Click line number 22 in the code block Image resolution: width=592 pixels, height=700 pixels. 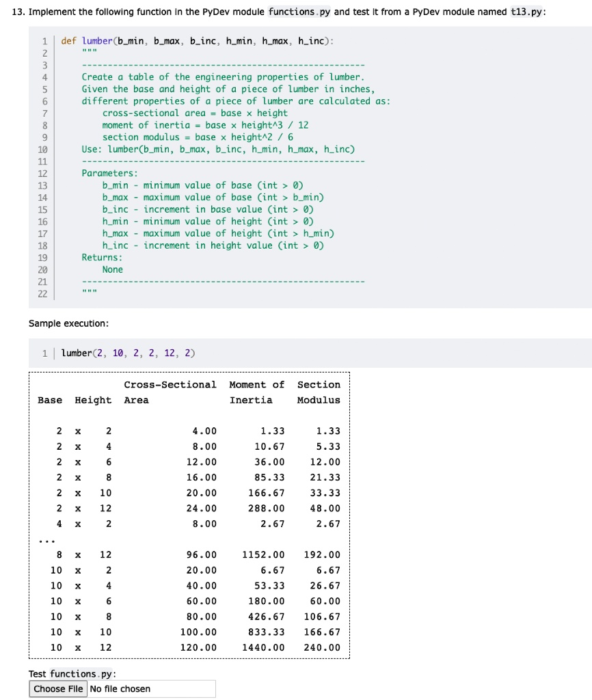tap(42, 293)
